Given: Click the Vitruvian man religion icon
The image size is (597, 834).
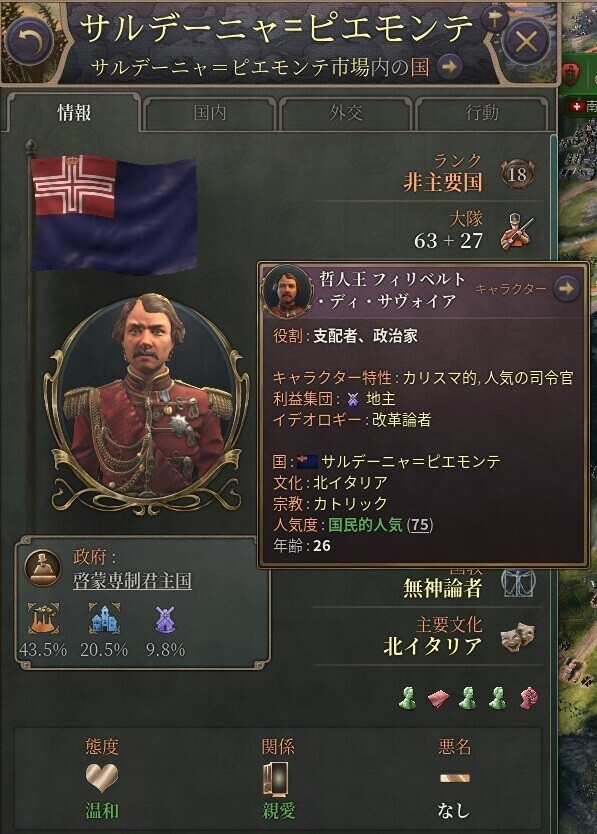Looking at the screenshot, I should pyautogui.click(x=518, y=584).
